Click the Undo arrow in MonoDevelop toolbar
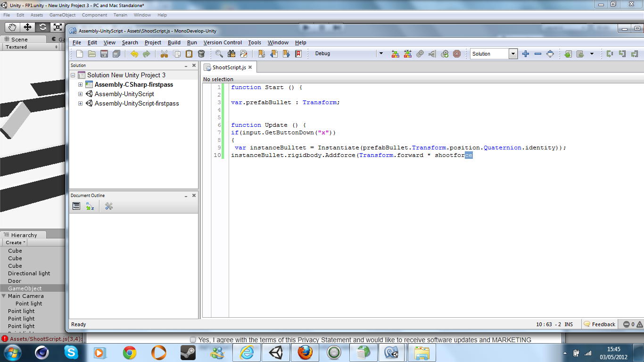 click(x=134, y=54)
